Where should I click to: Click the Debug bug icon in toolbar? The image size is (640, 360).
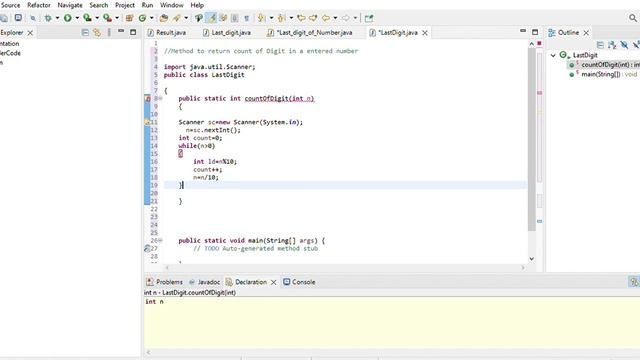pos(48,18)
